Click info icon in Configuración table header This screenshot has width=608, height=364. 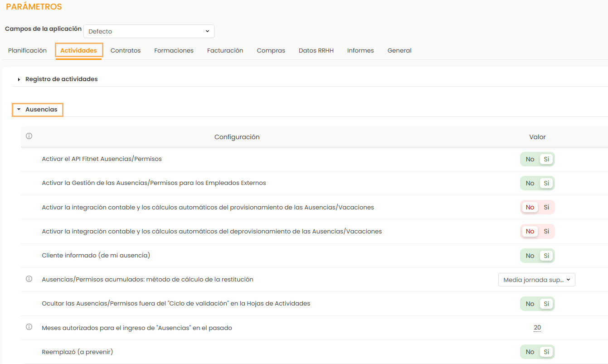click(29, 136)
